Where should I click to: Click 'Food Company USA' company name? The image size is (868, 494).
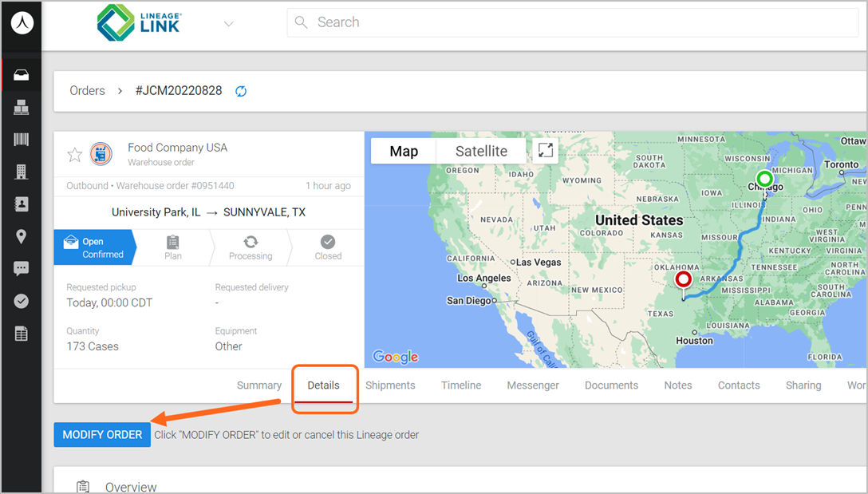[178, 148]
